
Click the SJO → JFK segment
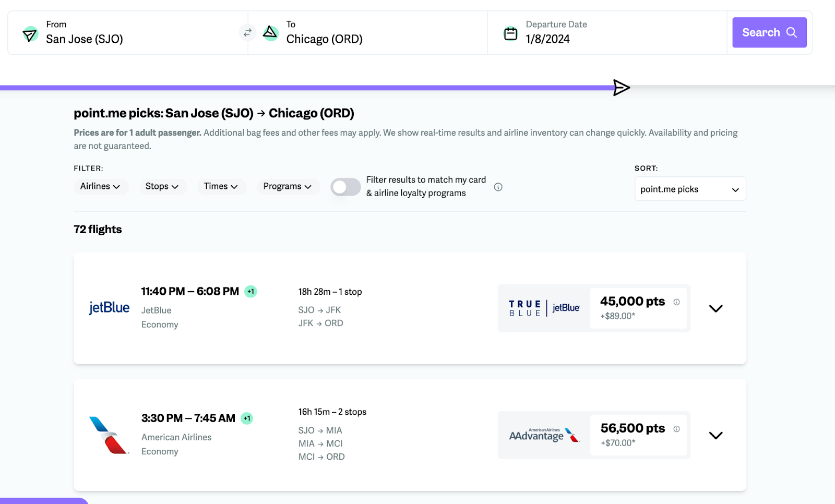(x=319, y=310)
